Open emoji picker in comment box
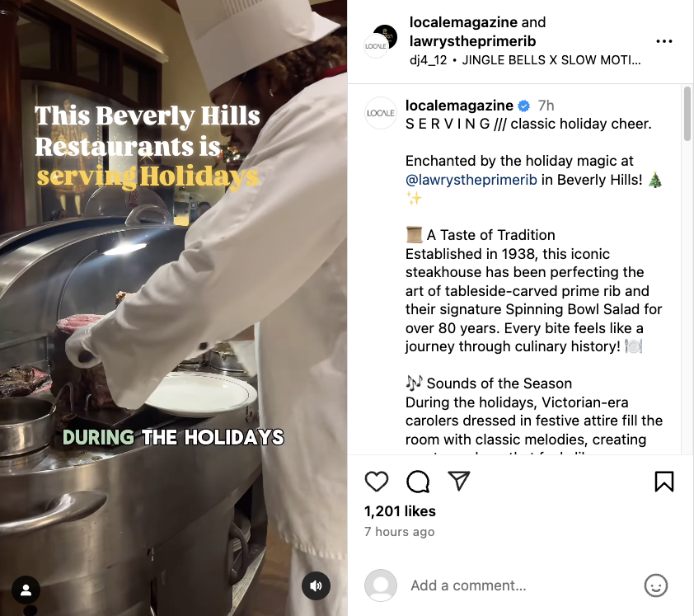Screen dimensions: 694x616 655,585
